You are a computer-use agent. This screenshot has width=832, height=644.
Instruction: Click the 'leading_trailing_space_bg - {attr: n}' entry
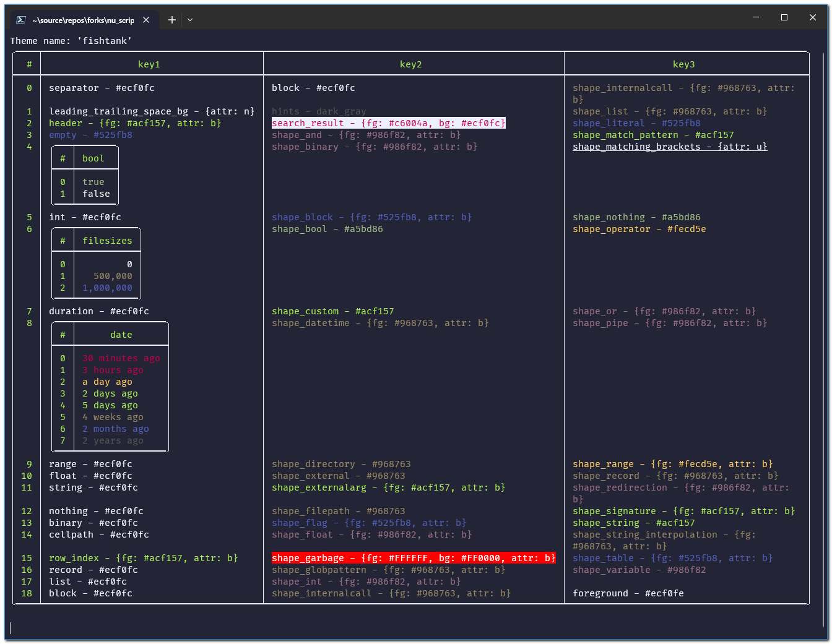pyautogui.click(x=152, y=111)
